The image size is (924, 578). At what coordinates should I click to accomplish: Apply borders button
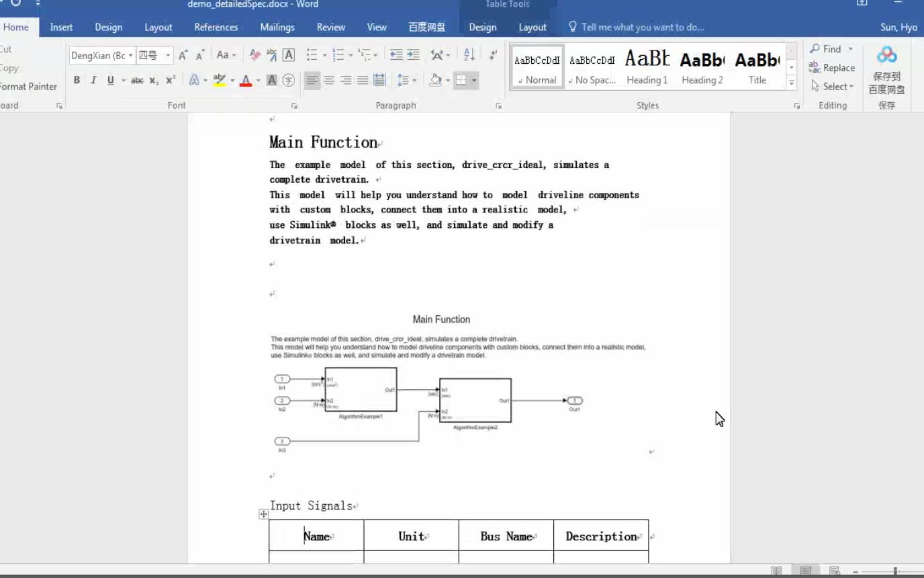coord(461,80)
